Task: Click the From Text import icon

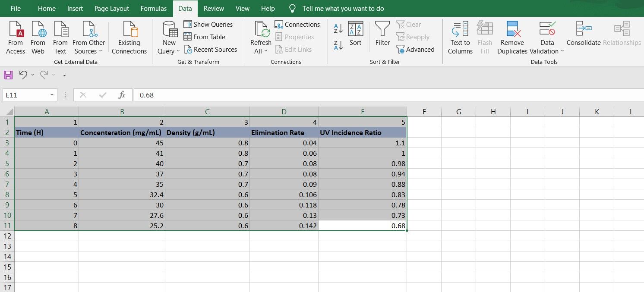Action: click(x=60, y=30)
